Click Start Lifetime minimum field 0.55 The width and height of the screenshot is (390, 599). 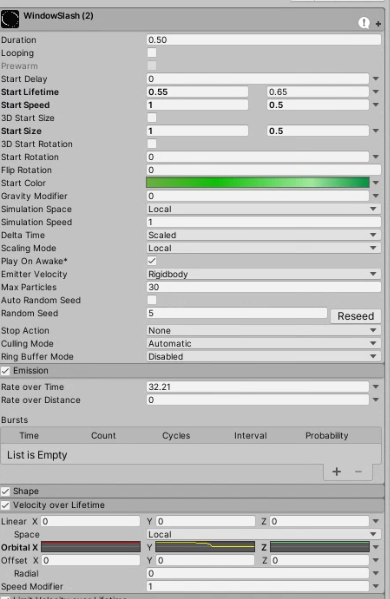(x=197, y=92)
